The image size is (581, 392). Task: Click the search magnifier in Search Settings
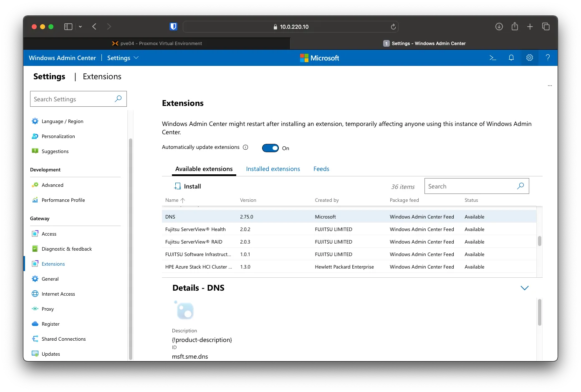(118, 99)
